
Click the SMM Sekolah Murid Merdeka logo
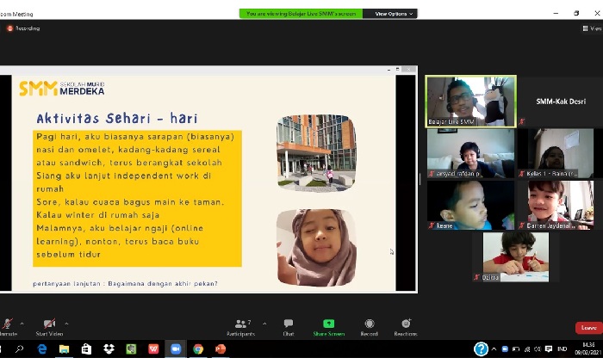click(61, 89)
